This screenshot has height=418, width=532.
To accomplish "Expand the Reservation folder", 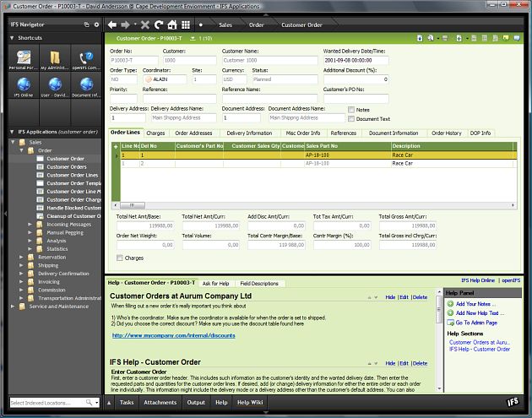I will [x=21, y=258].
